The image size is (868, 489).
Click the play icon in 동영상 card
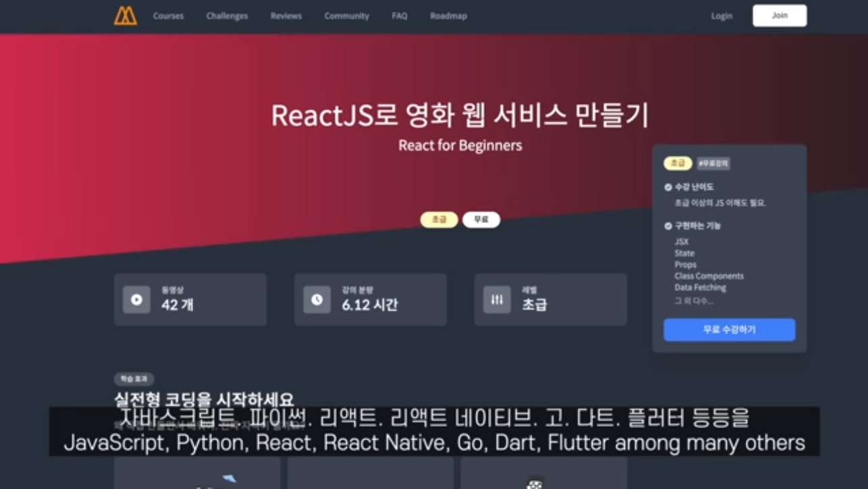click(x=136, y=299)
